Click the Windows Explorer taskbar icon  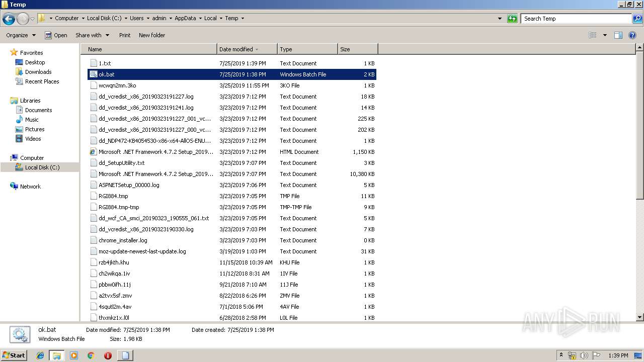56,355
